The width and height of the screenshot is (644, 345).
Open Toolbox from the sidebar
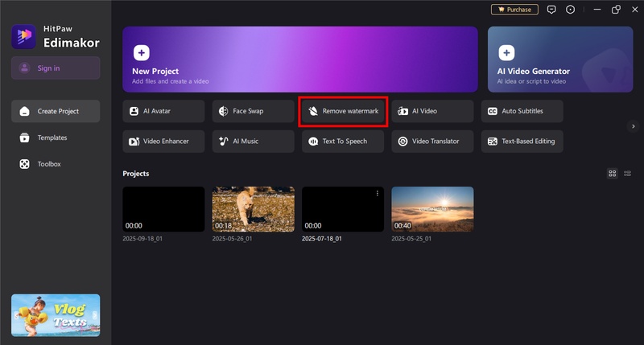click(x=50, y=164)
